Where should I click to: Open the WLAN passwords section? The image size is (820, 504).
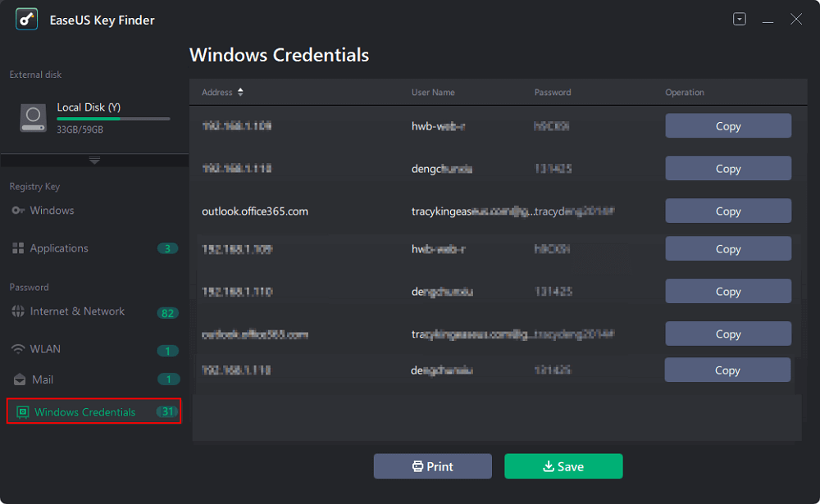[x=45, y=349]
